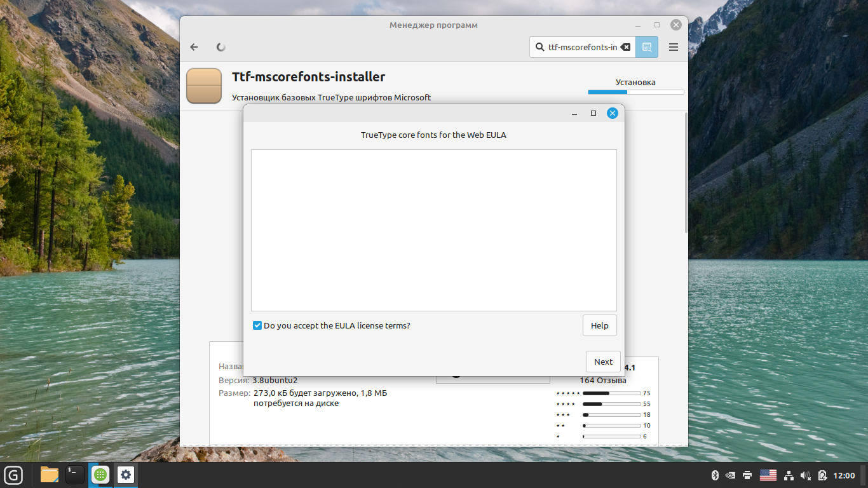Click the empty EULA text area
The image size is (868, 488).
(x=433, y=230)
